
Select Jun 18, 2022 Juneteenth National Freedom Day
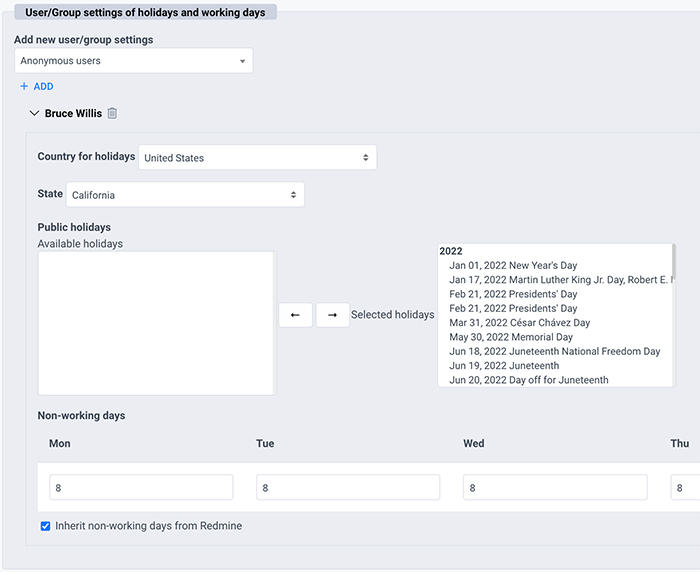(x=554, y=351)
